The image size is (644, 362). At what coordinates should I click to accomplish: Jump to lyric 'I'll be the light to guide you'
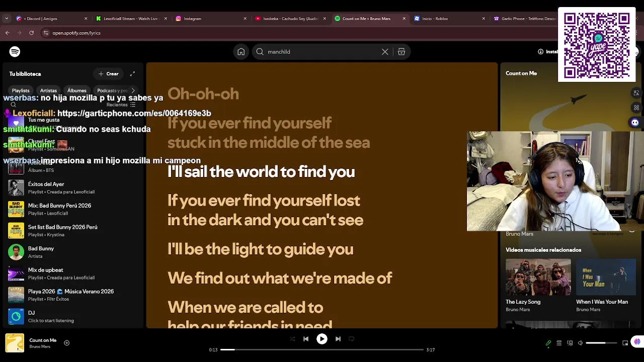point(260,249)
